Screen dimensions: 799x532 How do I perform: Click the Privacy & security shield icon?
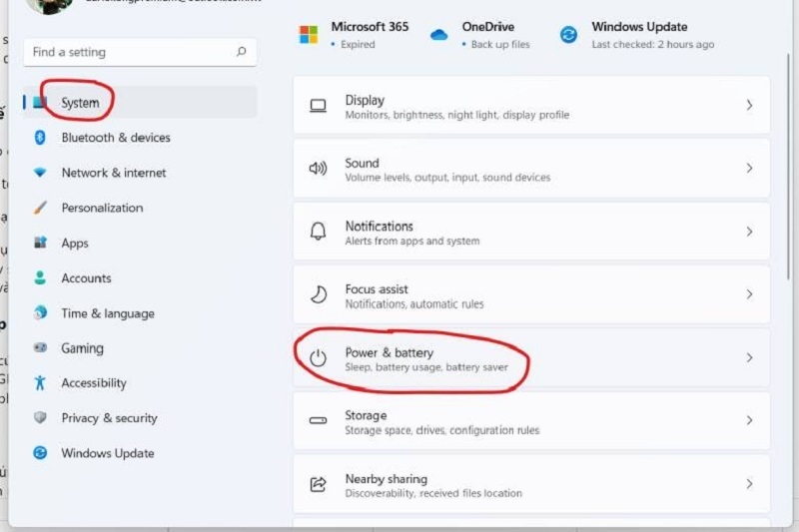pyautogui.click(x=40, y=418)
